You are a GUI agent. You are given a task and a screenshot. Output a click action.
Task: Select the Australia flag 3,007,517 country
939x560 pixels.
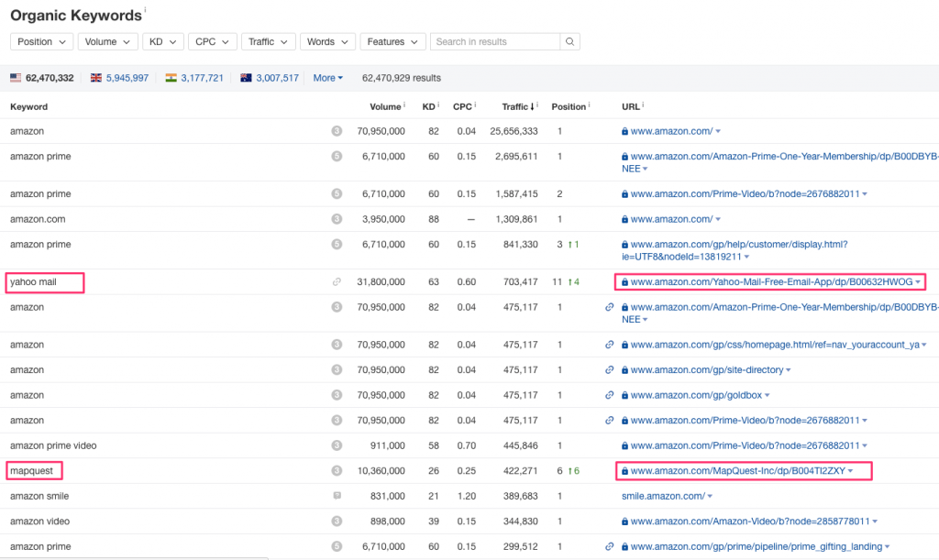[x=270, y=78]
